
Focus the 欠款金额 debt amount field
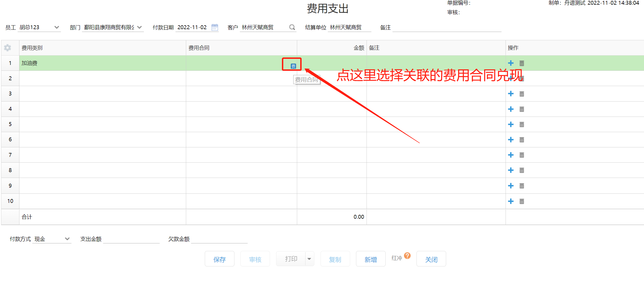click(219, 239)
